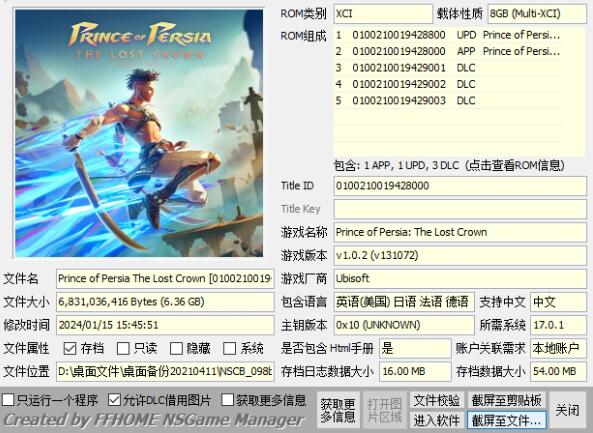Click the 文件校验 button
This screenshot has width=593, height=433.
pos(437,400)
